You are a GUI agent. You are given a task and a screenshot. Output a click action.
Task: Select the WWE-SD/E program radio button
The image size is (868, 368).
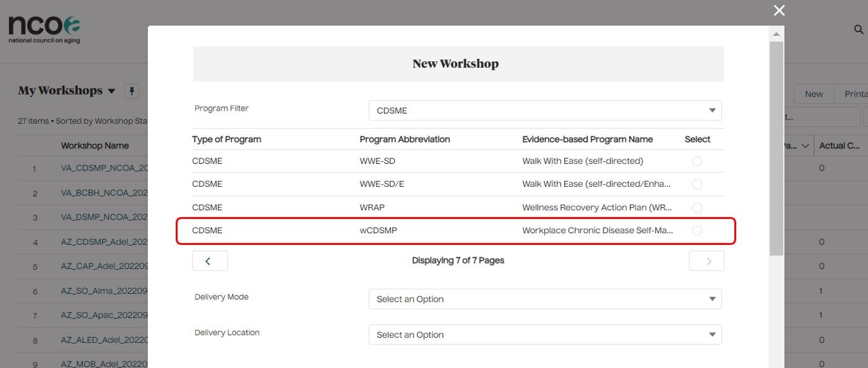pyautogui.click(x=697, y=184)
